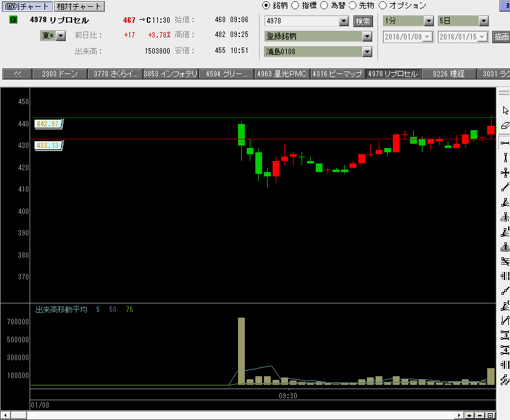The height and width of the screenshot is (420, 510).
Task: Select the 為替 radio button
Action: (x=324, y=6)
